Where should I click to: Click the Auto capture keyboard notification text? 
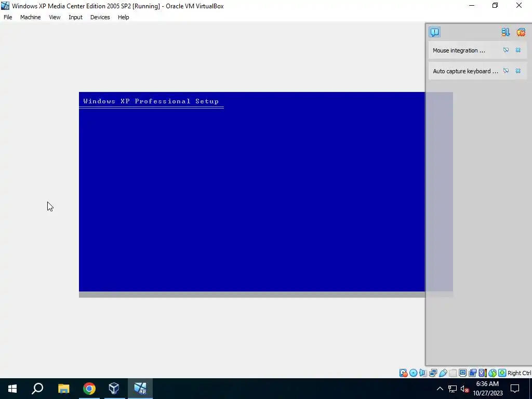click(x=465, y=71)
